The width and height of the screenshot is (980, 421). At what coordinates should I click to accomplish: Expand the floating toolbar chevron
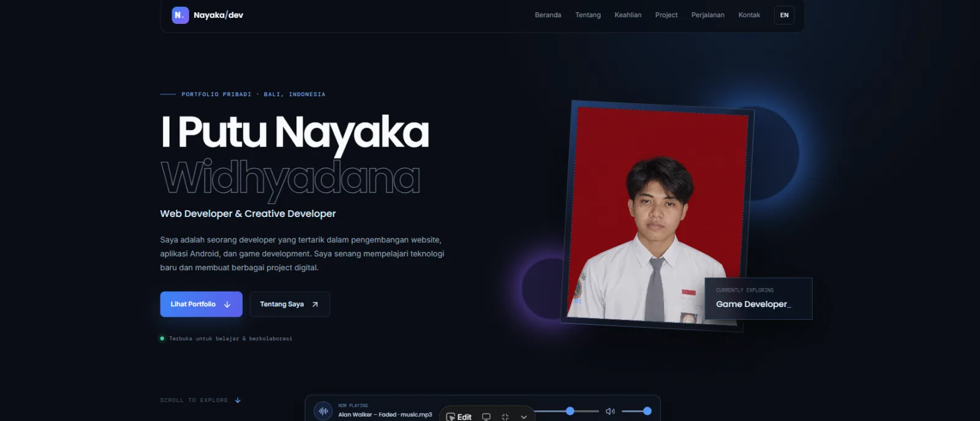(524, 417)
